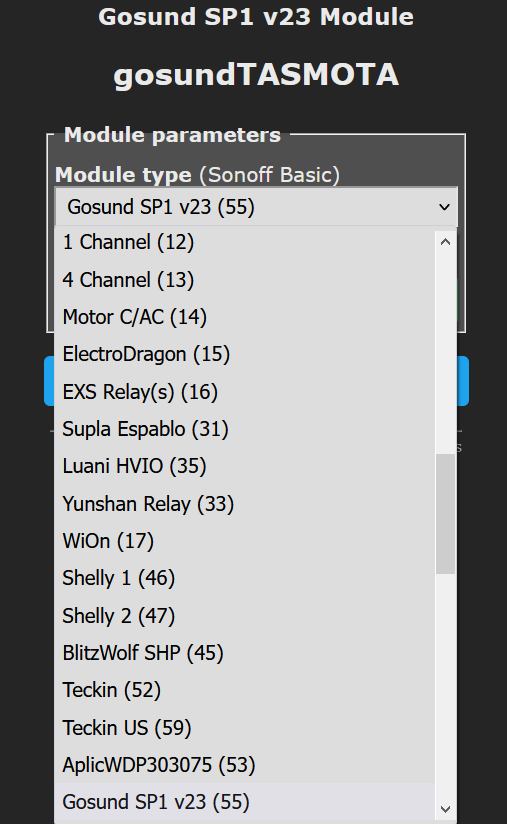Pick Motor C/AC (14) module

pos(244,317)
